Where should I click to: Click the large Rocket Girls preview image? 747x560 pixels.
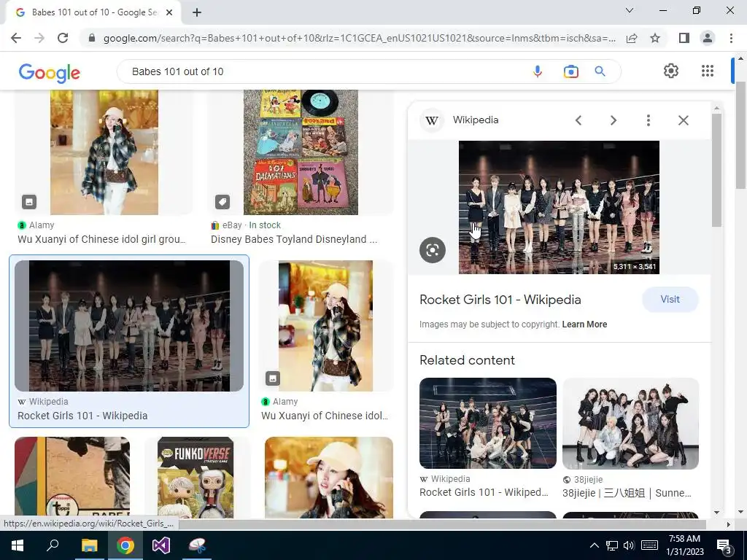(559, 207)
